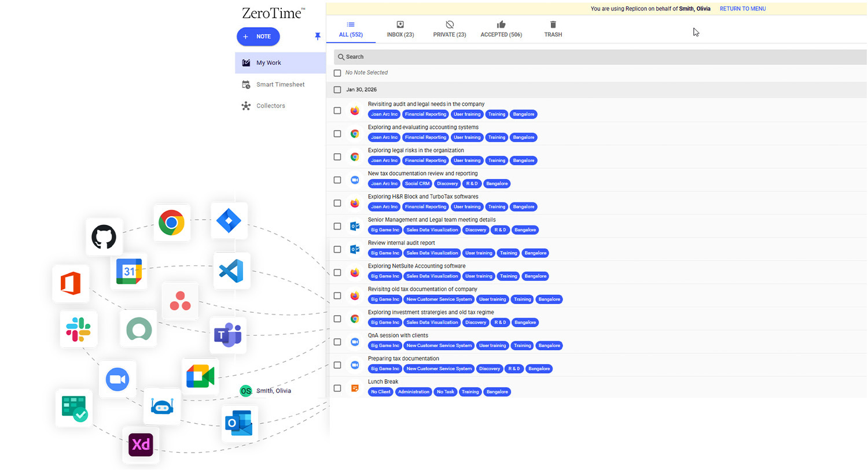Click the Slack integration icon
Image resolution: width=868 pixels, height=470 pixels.
(78, 329)
